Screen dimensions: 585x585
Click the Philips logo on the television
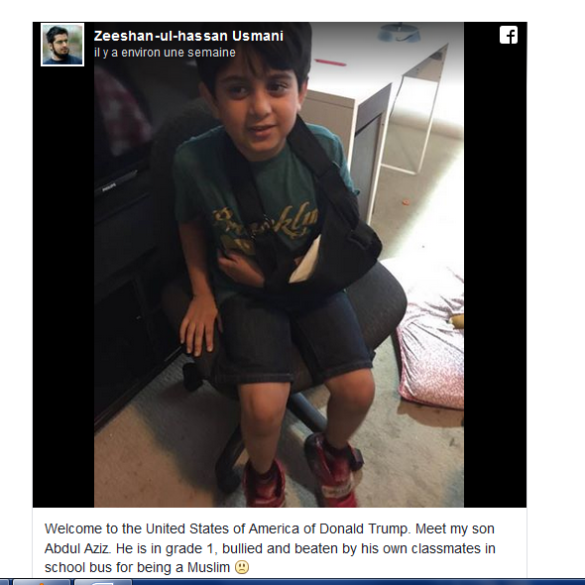[x=109, y=186]
